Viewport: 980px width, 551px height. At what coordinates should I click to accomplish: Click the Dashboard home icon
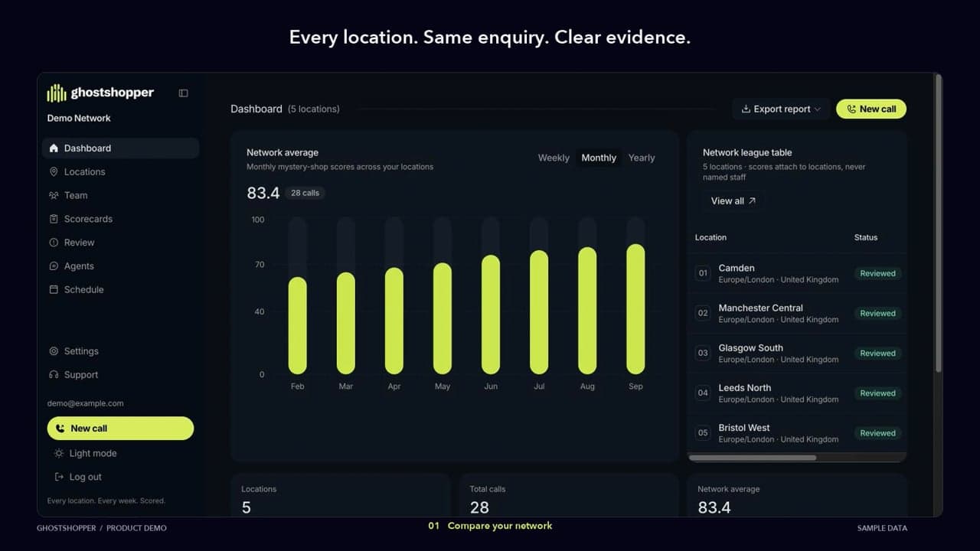[x=54, y=148]
